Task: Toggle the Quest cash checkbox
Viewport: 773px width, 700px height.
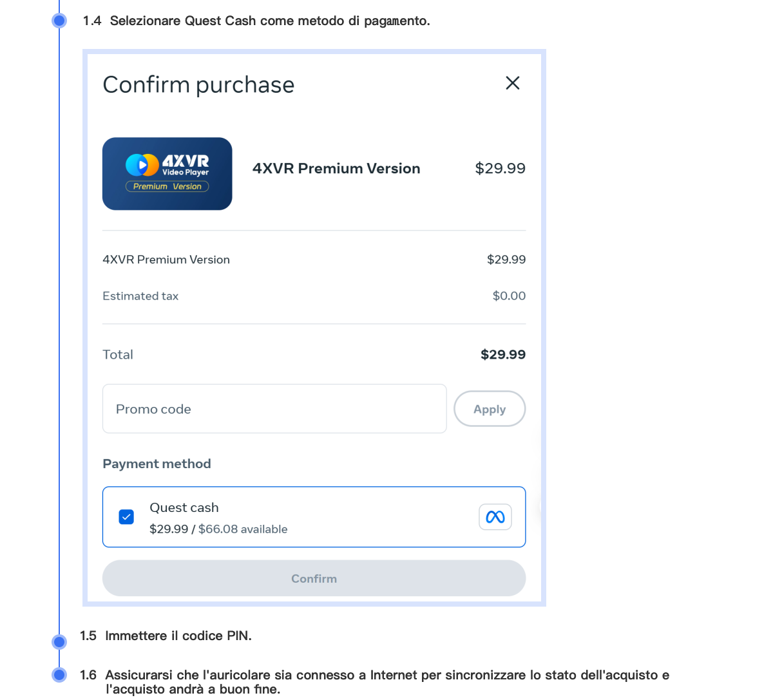Action: click(126, 517)
